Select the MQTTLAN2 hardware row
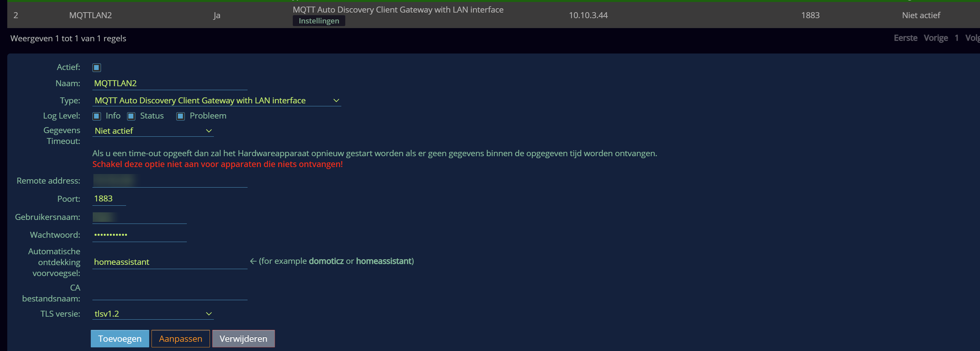The height and width of the screenshot is (351, 980). tap(91, 15)
